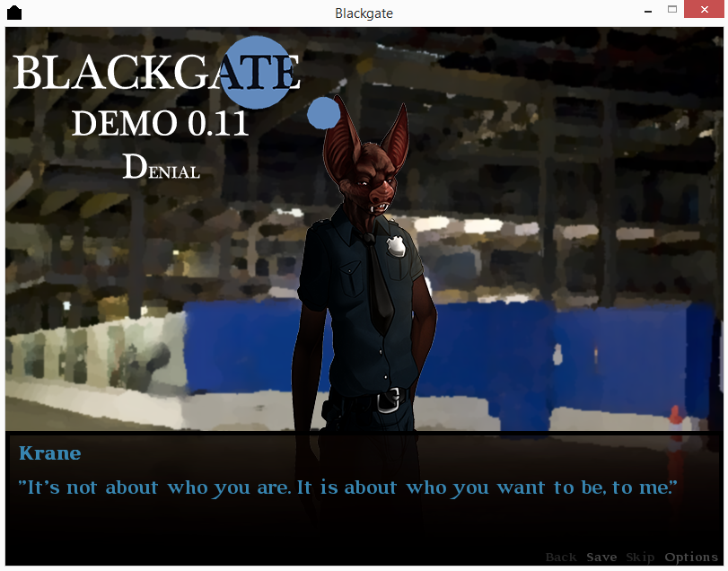Close the Blackgate window
The width and height of the screenshot is (728, 571).
pyautogui.click(x=704, y=9)
